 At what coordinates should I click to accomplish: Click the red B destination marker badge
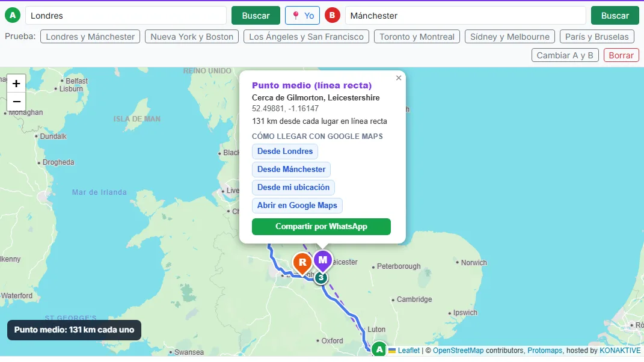pos(333,16)
